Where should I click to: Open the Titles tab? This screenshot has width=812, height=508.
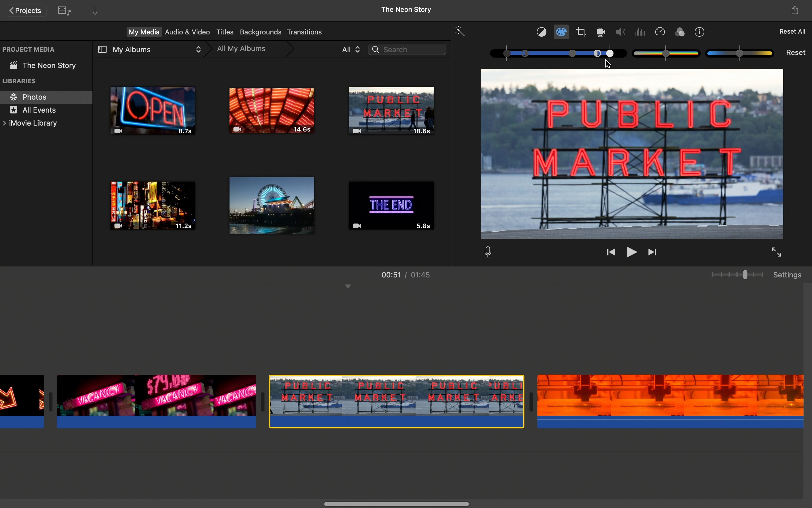[x=225, y=32]
